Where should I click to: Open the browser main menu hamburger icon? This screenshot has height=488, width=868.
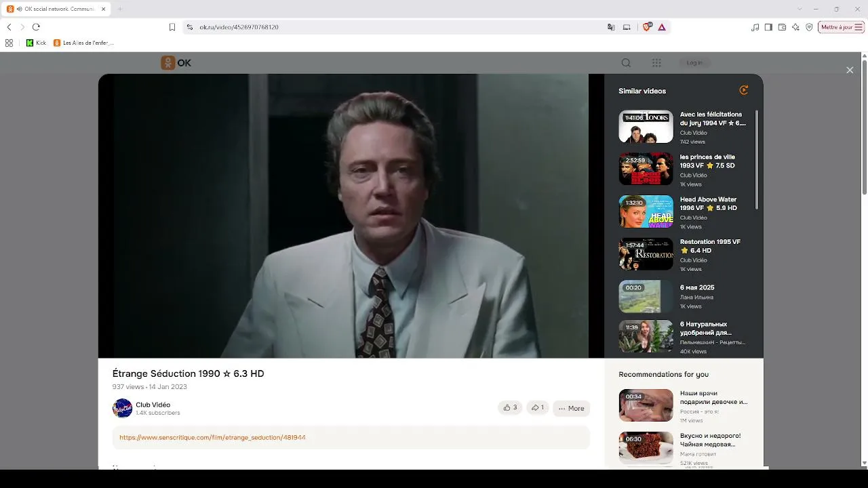point(859,27)
